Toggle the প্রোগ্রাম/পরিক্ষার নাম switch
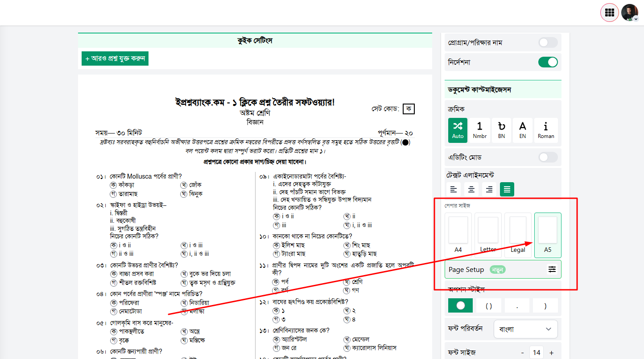Screen dimensions: 644x359 (x=548, y=42)
